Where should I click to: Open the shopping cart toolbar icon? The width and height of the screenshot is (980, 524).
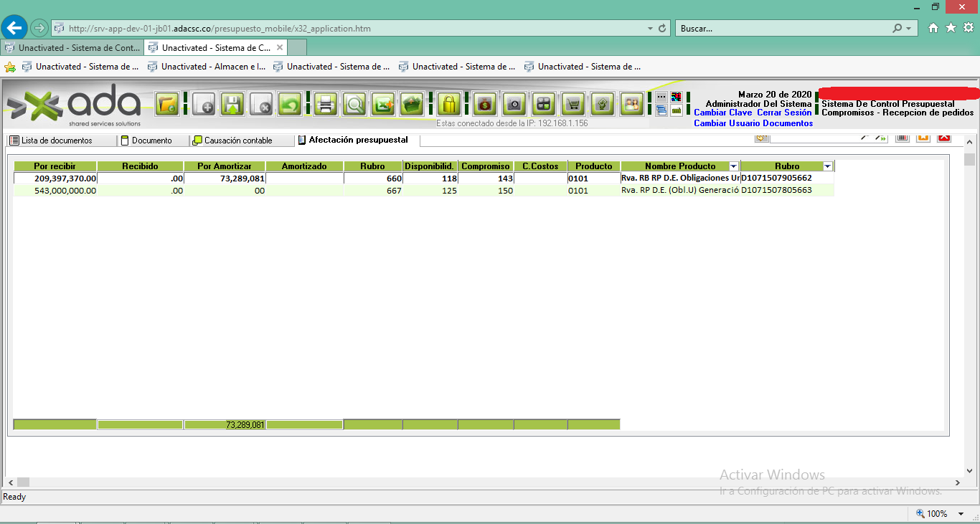click(573, 105)
